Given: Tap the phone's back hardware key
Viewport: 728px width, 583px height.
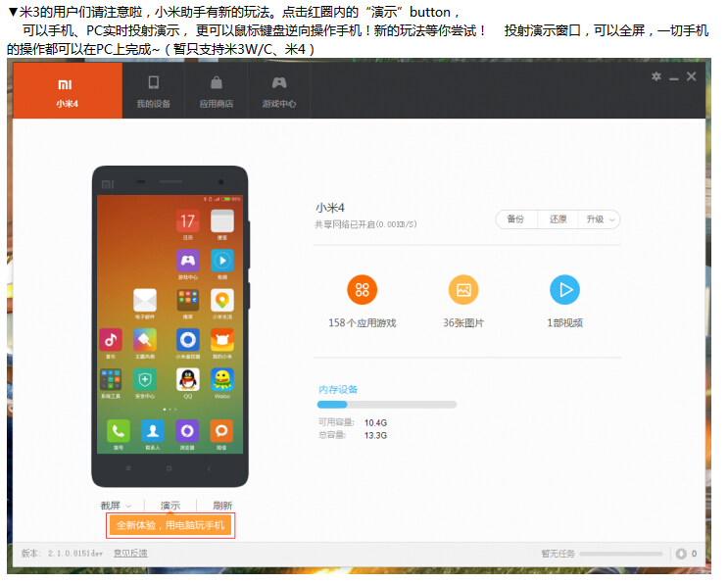Looking at the screenshot, I should 209,468.
